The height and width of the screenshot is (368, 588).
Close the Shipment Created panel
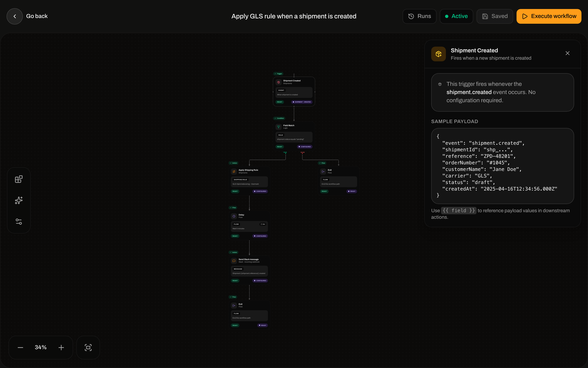567,53
